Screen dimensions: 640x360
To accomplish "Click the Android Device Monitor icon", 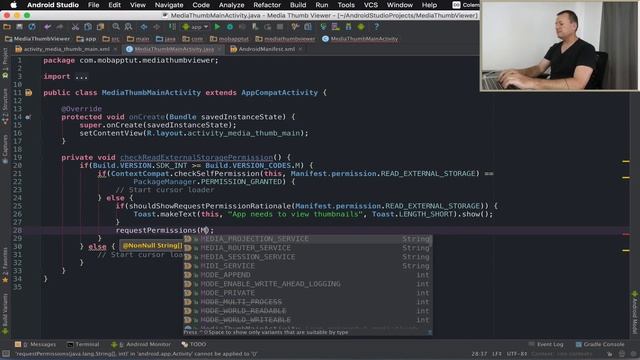I will click(361, 27).
